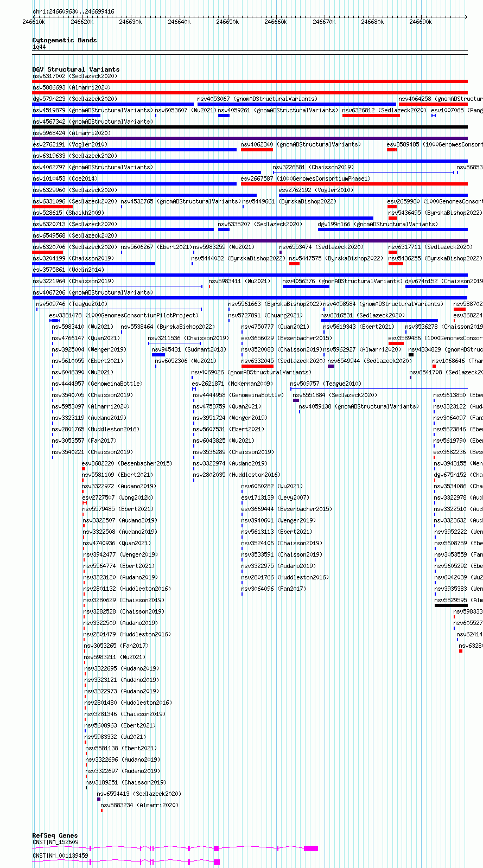Viewport: 483px width, 868px height.
Task: Click the red bar under nsv6331096
Action: pyautogui.click(x=52, y=207)
